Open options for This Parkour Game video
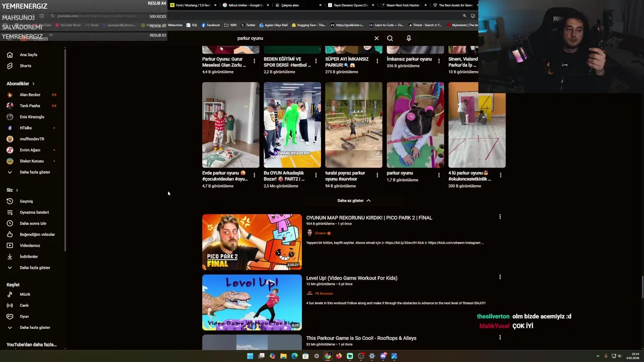 click(500, 337)
